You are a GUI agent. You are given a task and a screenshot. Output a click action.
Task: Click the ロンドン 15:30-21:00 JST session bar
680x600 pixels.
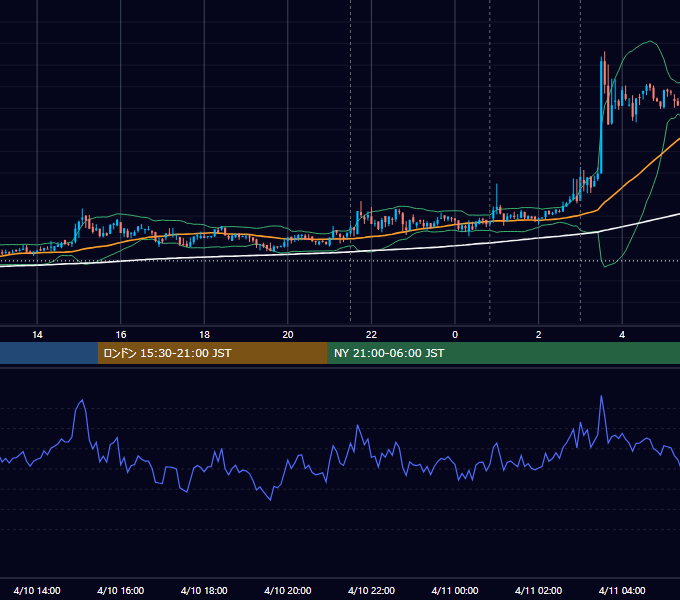(212, 353)
